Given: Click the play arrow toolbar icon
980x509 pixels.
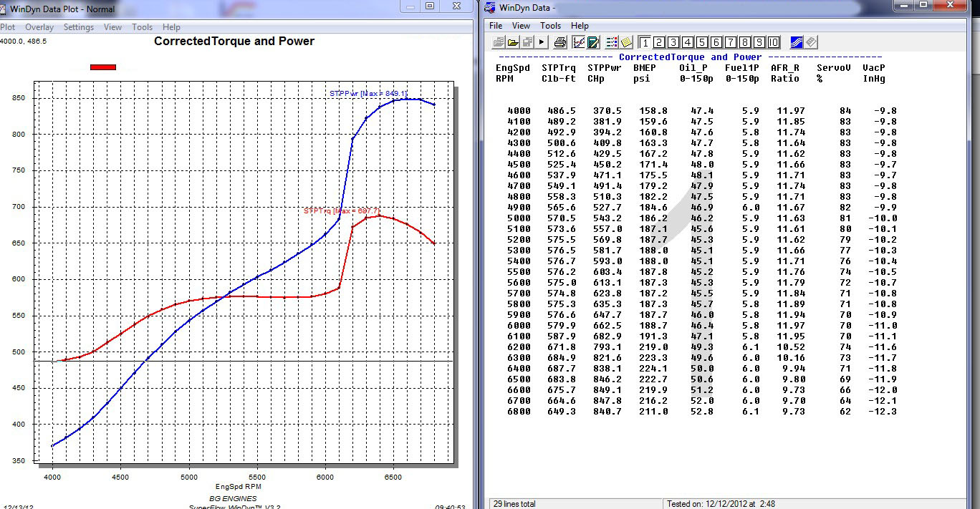Looking at the screenshot, I should (542, 42).
